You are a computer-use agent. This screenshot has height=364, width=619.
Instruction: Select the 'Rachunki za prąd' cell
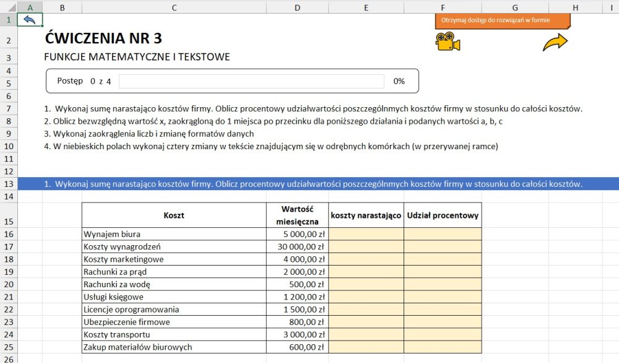[174, 272]
